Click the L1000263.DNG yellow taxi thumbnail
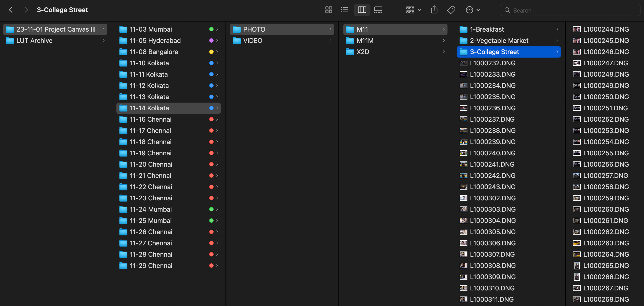The height and width of the screenshot is (306, 644). click(x=576, y=243)
